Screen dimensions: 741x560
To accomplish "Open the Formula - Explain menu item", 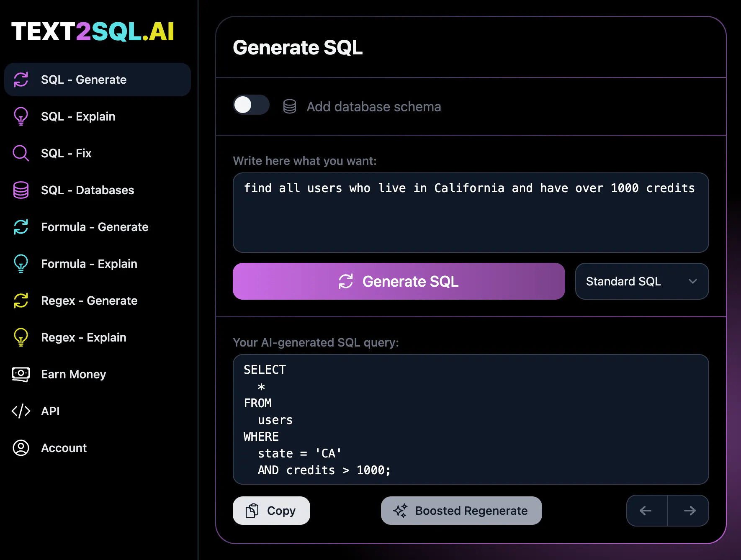I will (97, 264).
